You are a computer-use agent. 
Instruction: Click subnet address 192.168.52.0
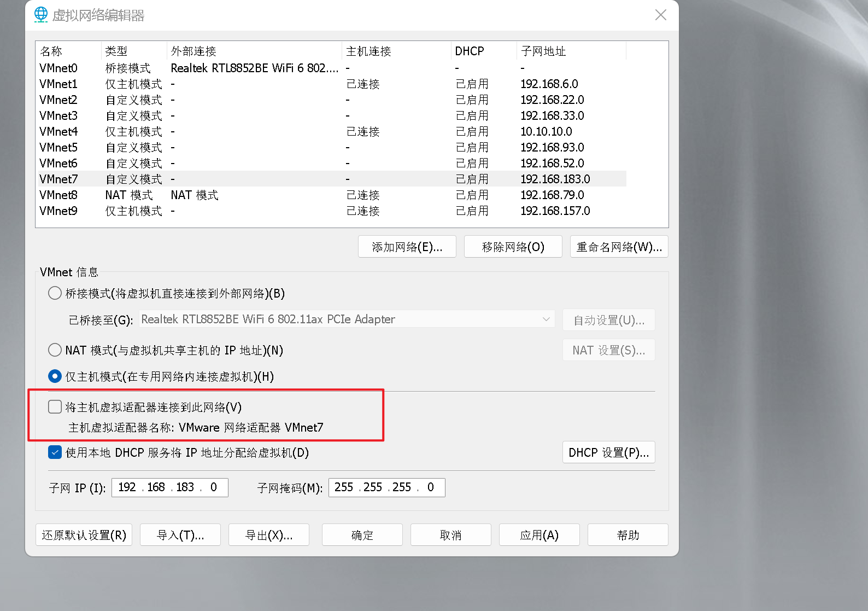pos(552,163)
